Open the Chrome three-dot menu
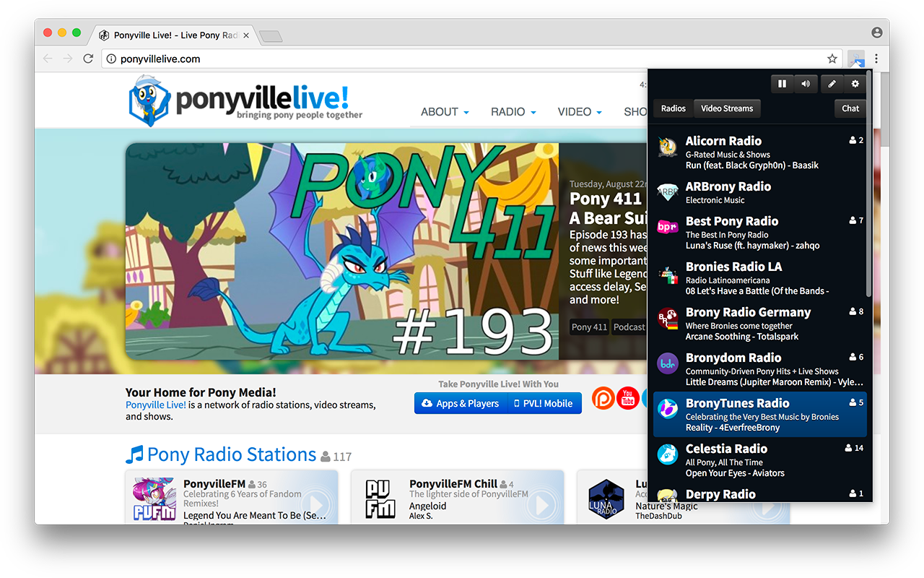 click(876, 59)
